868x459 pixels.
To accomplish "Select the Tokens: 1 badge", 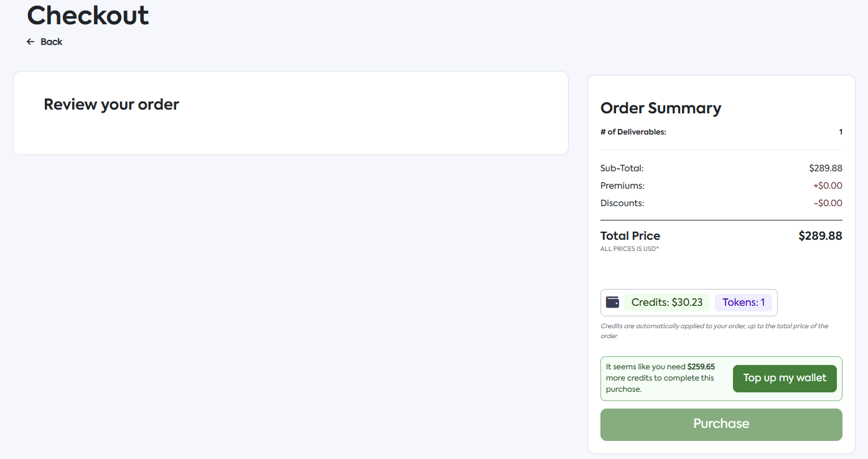I will (743, 303).
